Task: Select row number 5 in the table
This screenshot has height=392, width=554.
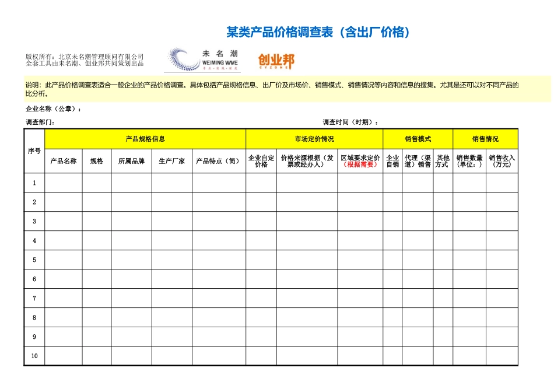Action: pos(34,259)
